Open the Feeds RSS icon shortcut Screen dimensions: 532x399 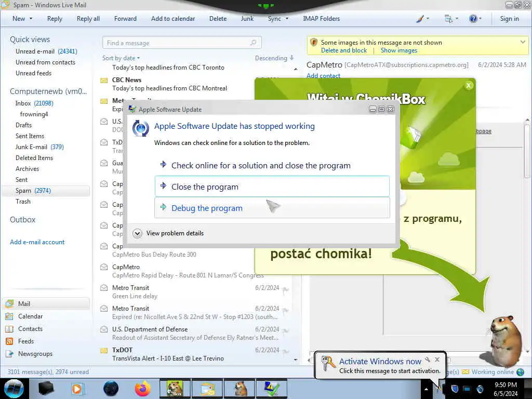click(x=9, y=341)
